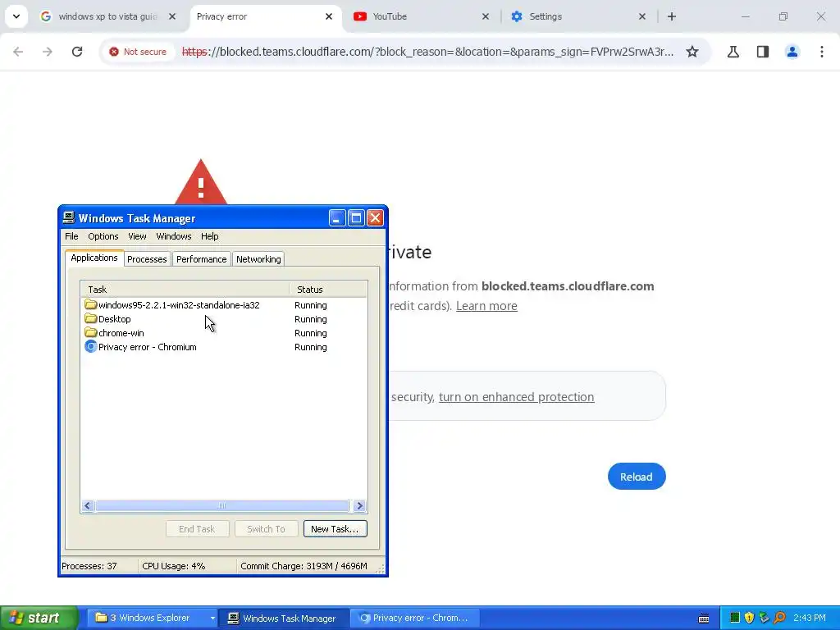Screen dimensions: 840x630
Task: Close the windows xp to vista Google tab
Action: (172, 16)
